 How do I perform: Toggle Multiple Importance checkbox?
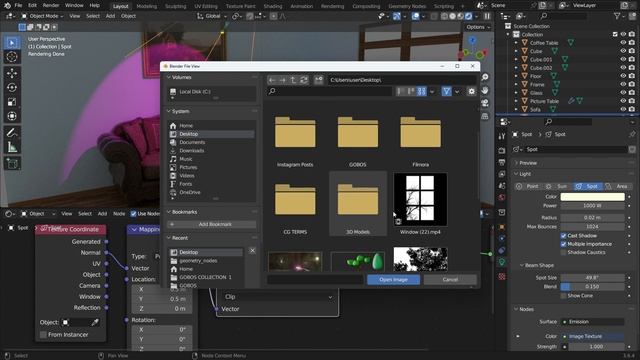[564, 244]
